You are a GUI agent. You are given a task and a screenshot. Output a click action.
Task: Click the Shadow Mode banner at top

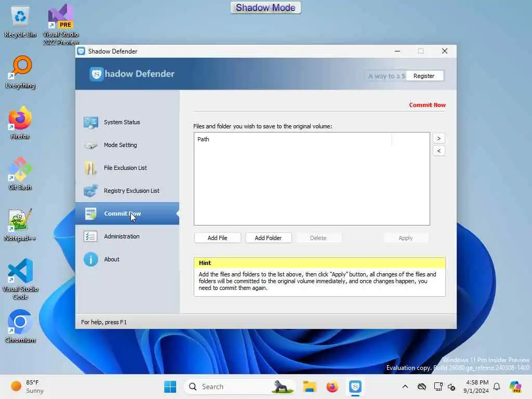(x=265, y=7)
